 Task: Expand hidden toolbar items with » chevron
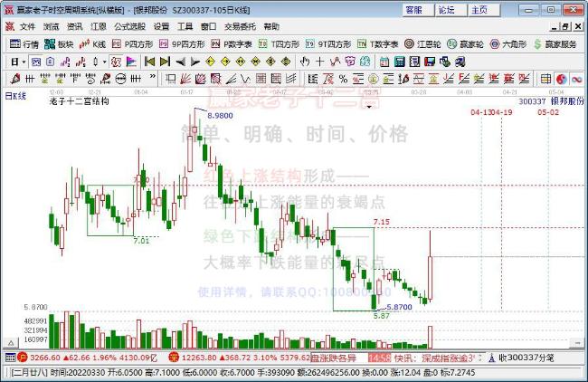tap(152, 77)
